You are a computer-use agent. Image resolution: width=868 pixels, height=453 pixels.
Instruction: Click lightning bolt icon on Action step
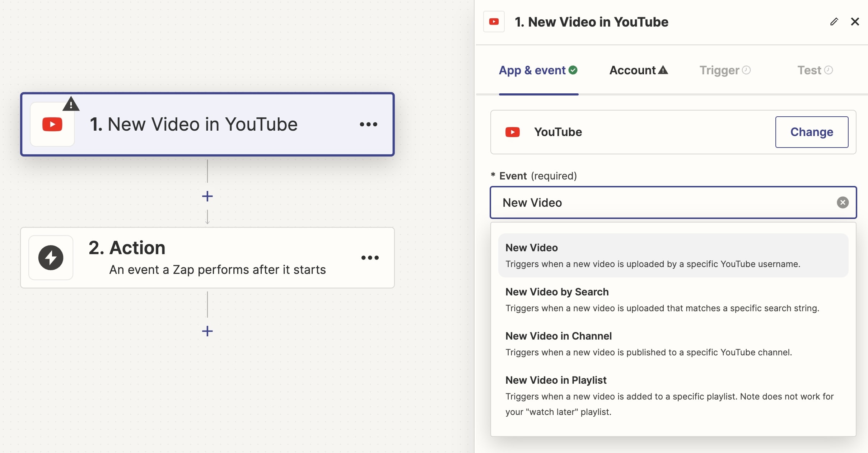[x=51, y=258]
